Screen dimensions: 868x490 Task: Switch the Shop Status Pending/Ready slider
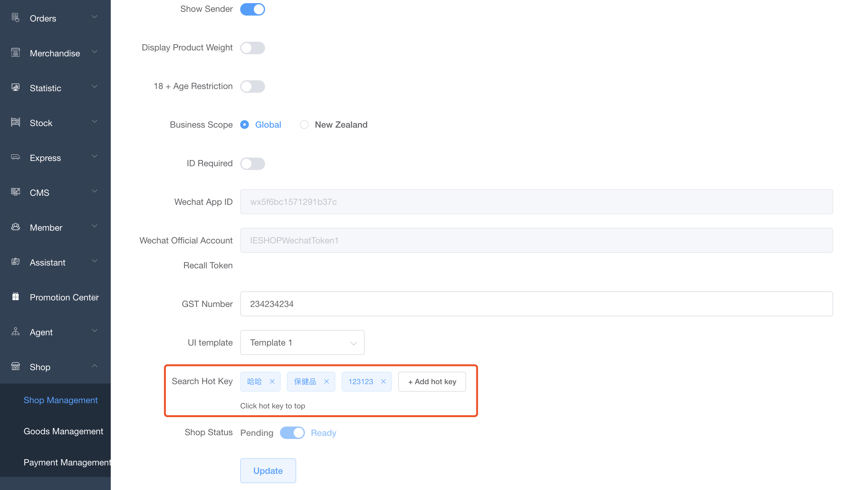292,433
